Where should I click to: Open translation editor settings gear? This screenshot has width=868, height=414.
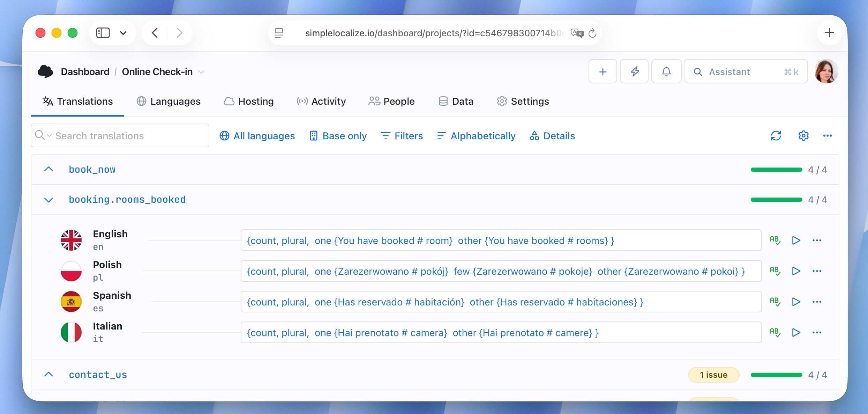coord(803,136)
